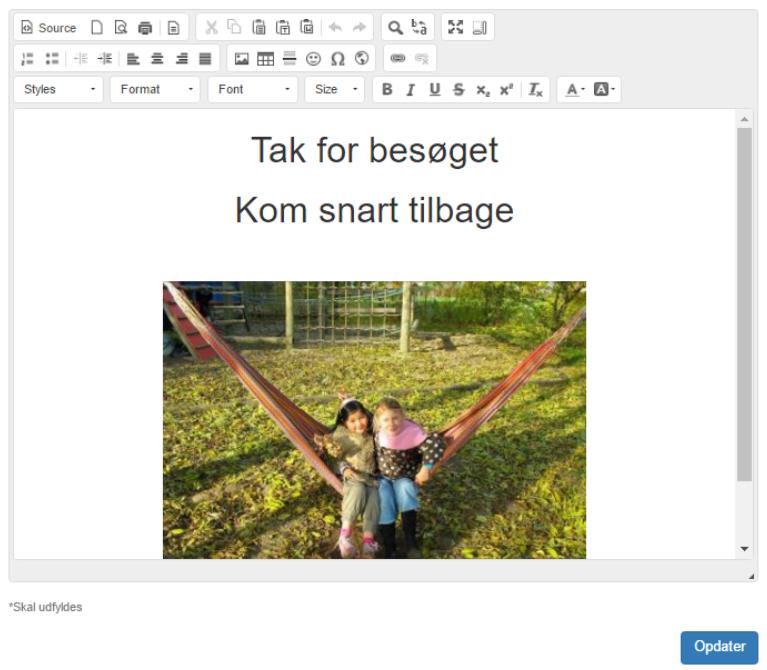Viewport: 767px width, 670px height.
Task: Toggle subscript formatting
Action: (x=483, y=89)
